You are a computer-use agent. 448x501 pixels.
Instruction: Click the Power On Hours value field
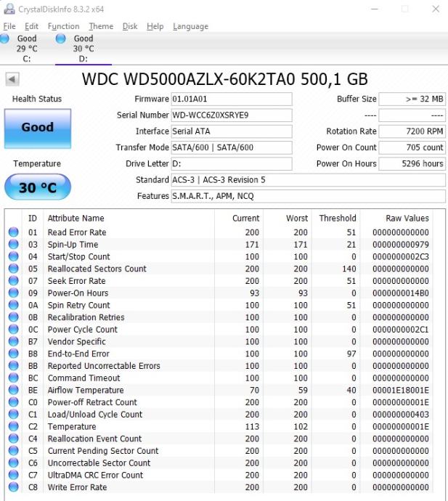click(412, 163)
